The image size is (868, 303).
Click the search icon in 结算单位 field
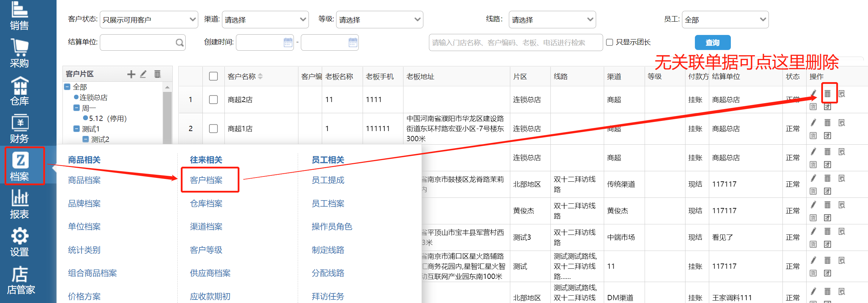pyautogui.click(x=179, y=43)
